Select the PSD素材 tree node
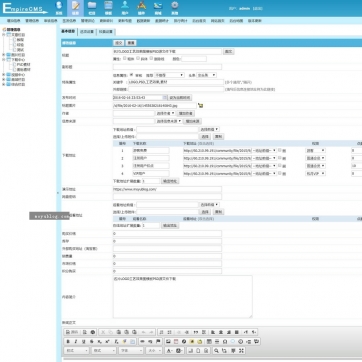The height and width of the screenshot is (362, 362). tap(24, 65)
